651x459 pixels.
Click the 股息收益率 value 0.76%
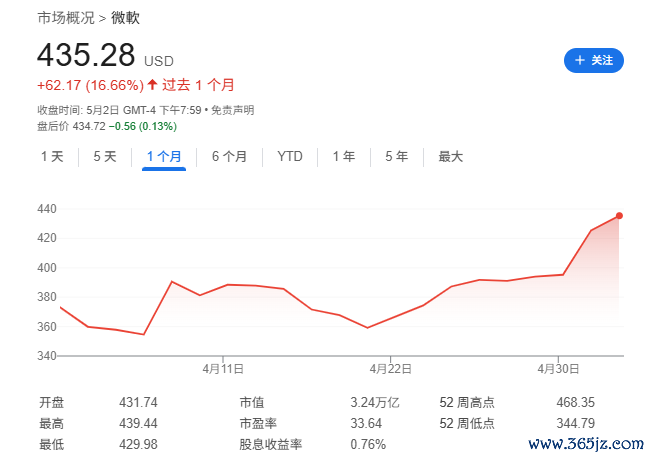point(368,444)
